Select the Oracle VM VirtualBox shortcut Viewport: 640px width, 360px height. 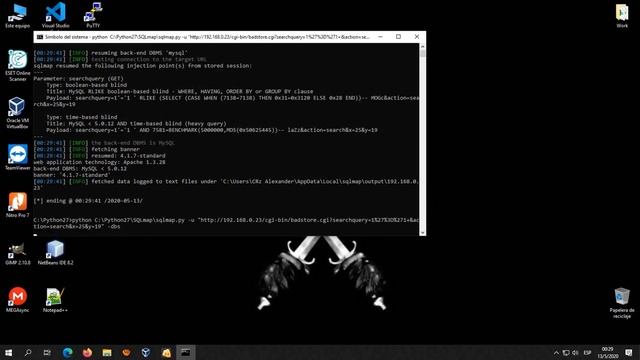tap(17, 113)
